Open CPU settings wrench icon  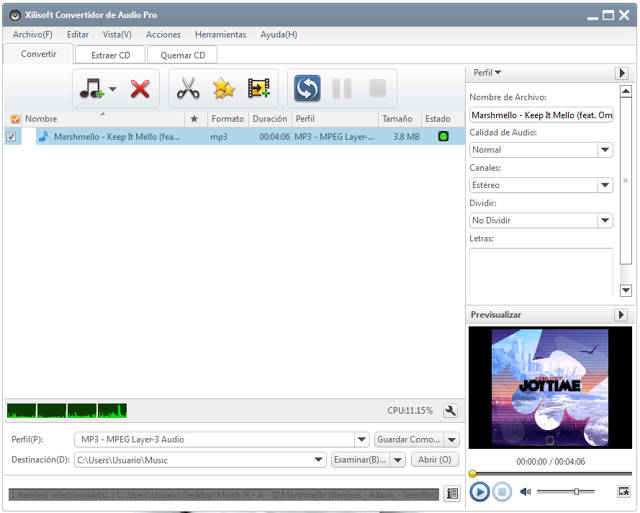click(451, 411)
